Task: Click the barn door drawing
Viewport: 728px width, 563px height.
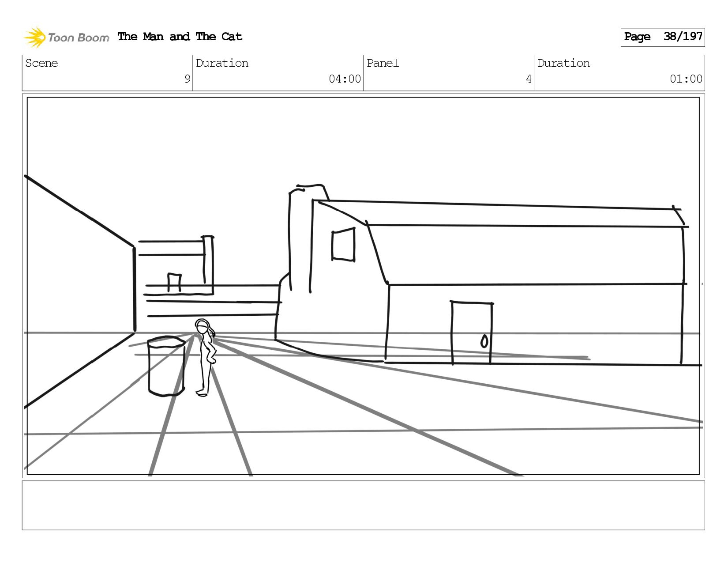Action: coord(472,333)
